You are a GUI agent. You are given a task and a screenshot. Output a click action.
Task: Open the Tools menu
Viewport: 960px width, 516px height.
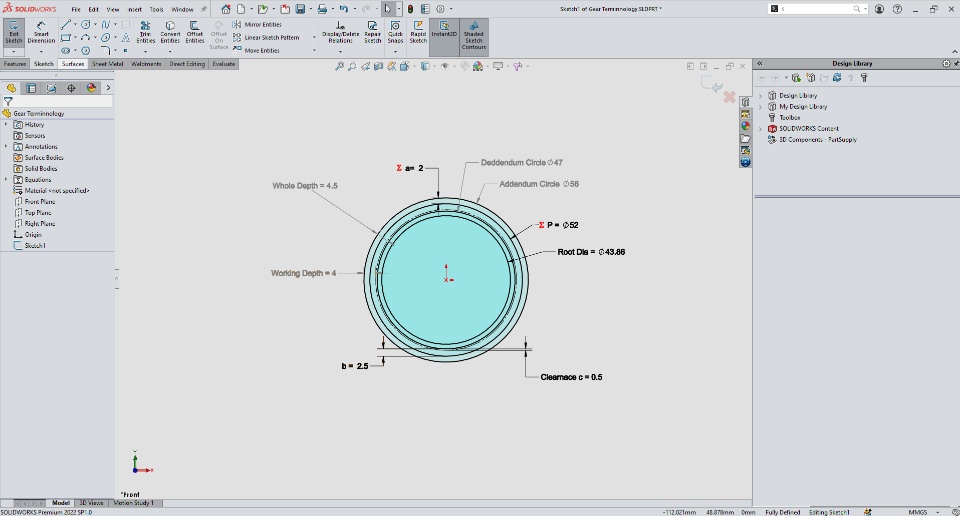click(x=156, y=9)
